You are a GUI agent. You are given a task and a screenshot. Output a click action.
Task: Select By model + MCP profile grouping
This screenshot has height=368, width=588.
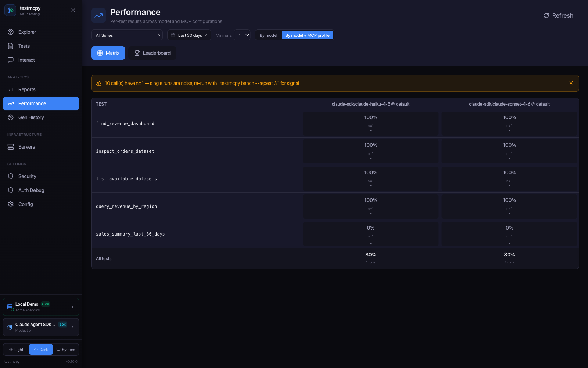(x=307, y=35)
